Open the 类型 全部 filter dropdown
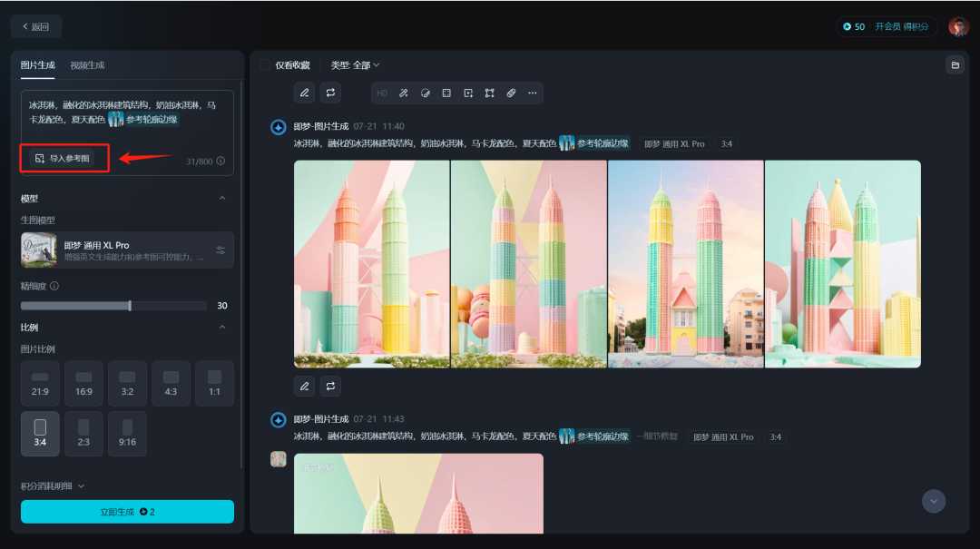 353,65
